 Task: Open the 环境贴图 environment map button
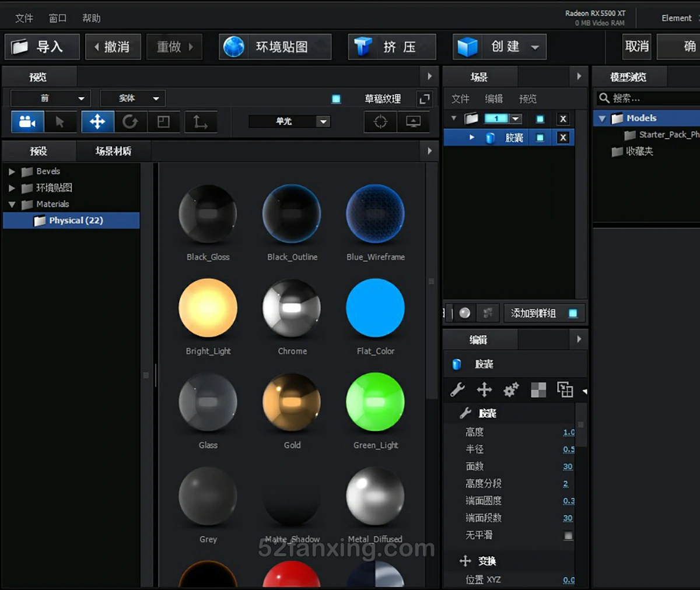pos(275,47)
